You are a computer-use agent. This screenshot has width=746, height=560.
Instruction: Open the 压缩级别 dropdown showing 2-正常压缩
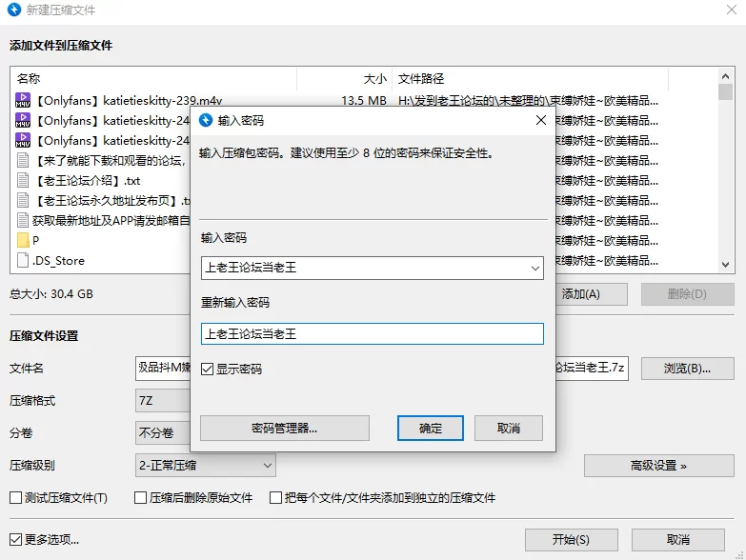pos(206,466)
